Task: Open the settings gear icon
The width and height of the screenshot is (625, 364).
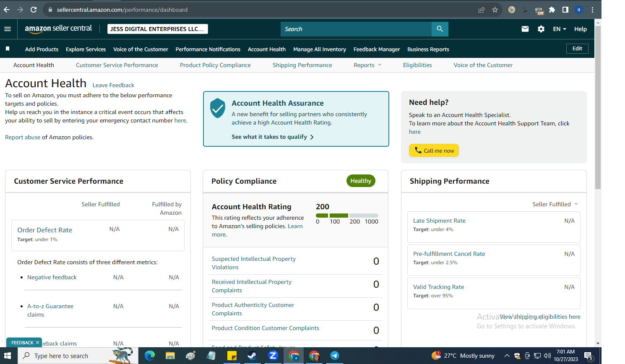Action: click(x=541, y=29)
